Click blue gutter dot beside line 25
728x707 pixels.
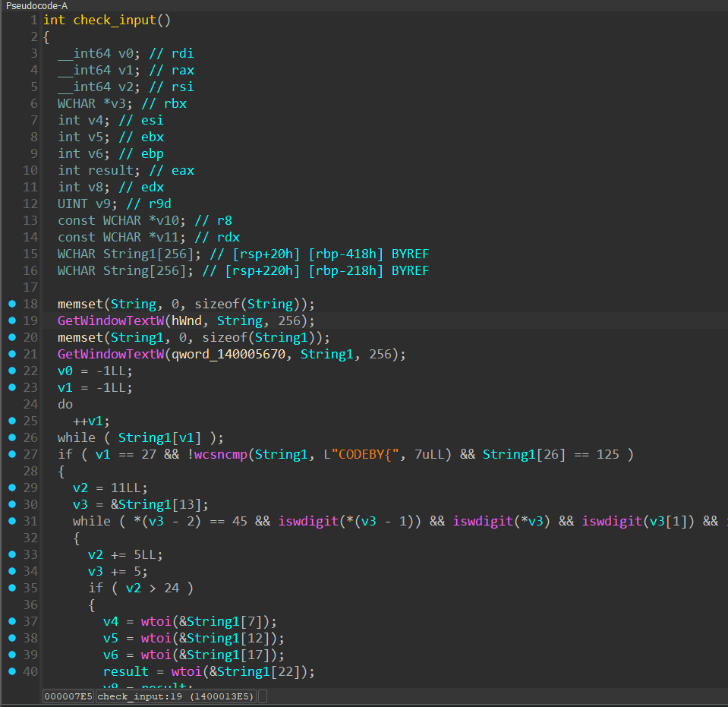(11, 421)
